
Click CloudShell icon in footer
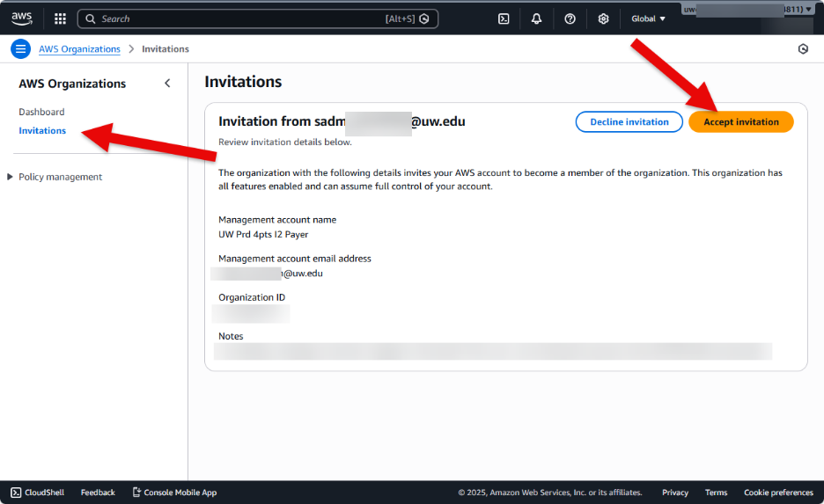click(x=17, y=493)
